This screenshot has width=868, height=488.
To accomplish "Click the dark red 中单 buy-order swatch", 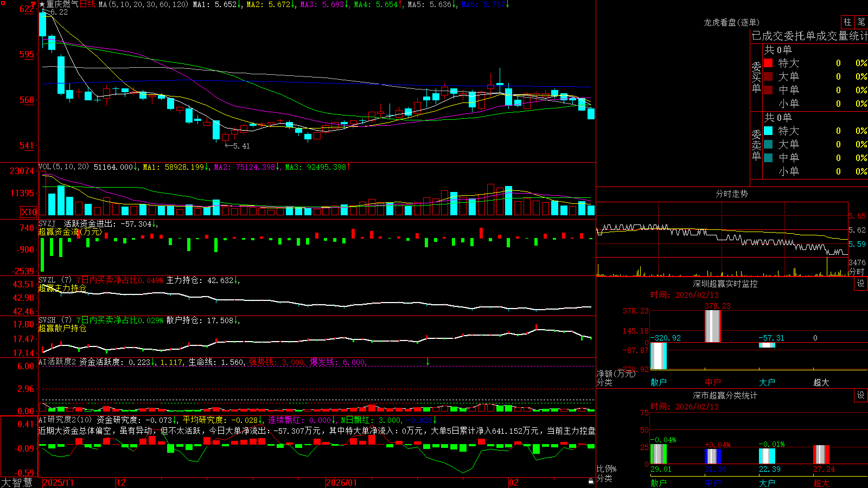I will [x=768, y=90].
